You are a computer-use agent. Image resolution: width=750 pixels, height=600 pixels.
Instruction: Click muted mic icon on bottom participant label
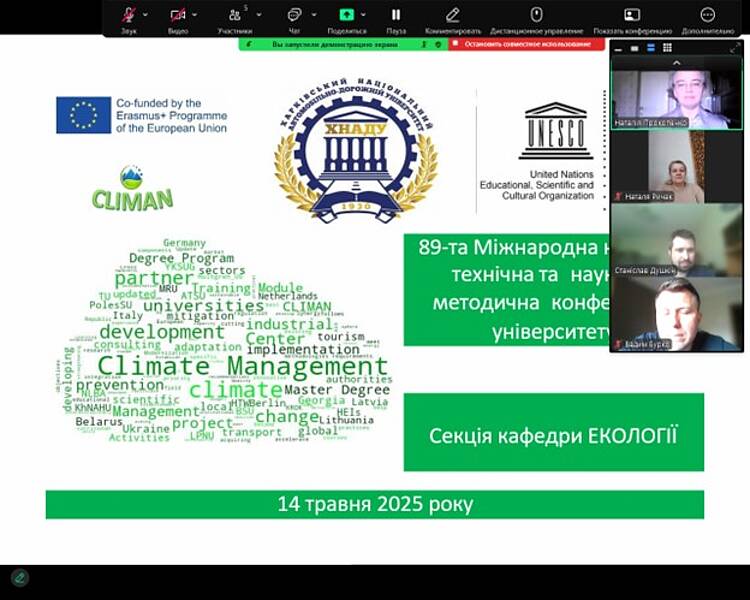point(618,344)
